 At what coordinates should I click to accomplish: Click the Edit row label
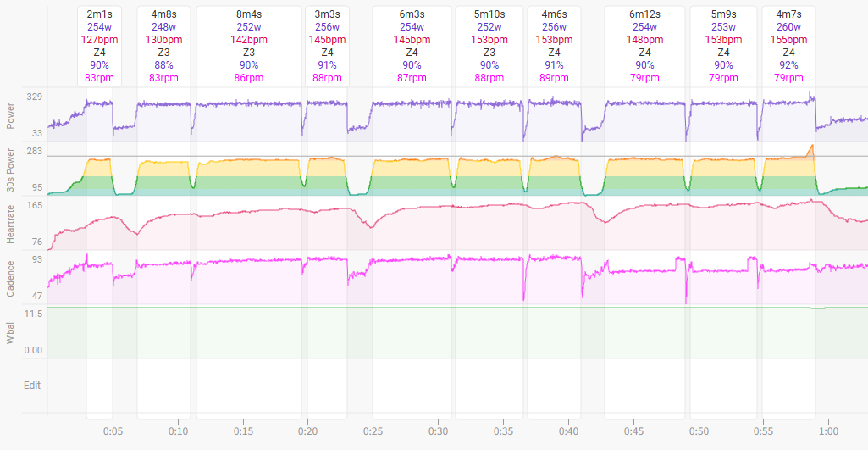pyautogui.click(x=32, y=385)
